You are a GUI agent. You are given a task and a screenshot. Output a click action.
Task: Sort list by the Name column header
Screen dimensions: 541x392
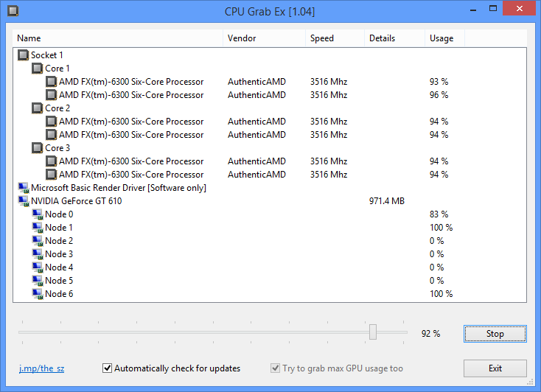[x=118, y=38]
